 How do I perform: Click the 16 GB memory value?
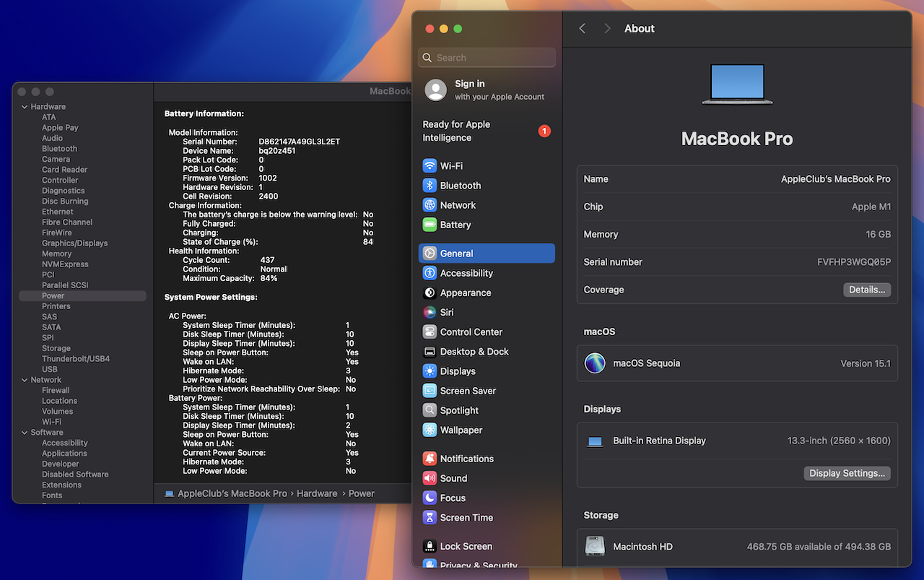879,234
